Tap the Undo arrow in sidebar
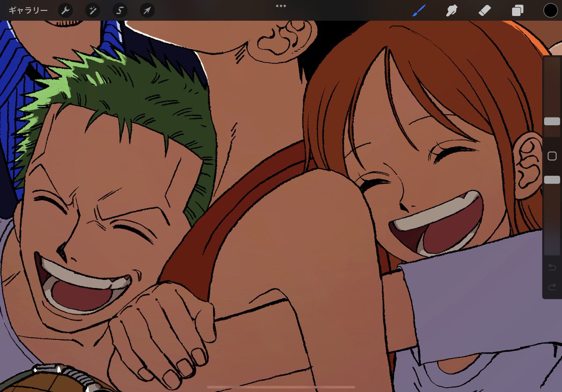This screenshot has height=392, width=562. 552,267
